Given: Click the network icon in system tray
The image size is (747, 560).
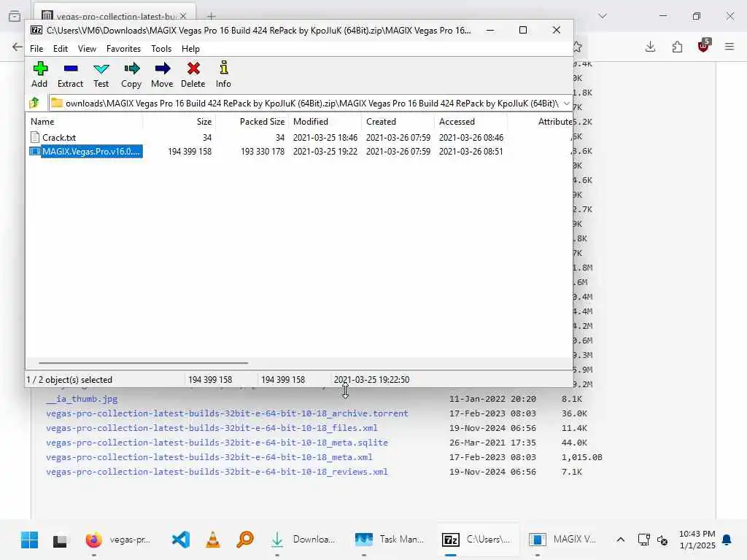Looking at the screenshot, I should pyautogui.click(x=643, y=540).
